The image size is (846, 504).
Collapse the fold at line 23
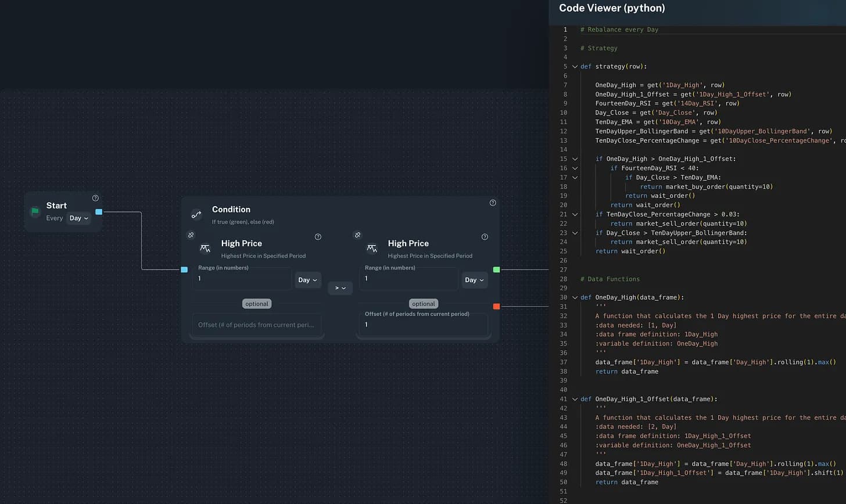click(x=575, y=233)
